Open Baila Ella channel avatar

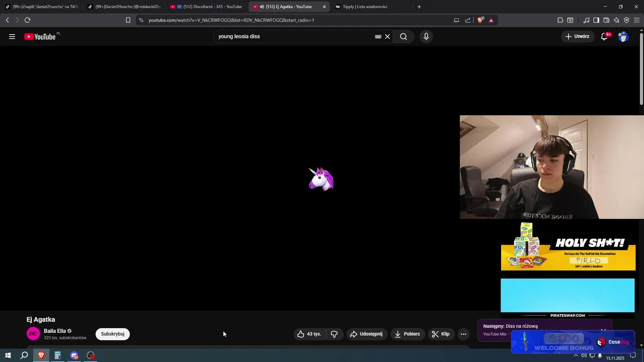(33, 334)
